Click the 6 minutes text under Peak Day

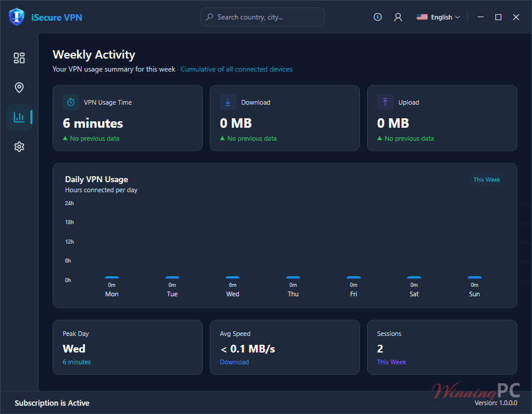click(77, 362)
